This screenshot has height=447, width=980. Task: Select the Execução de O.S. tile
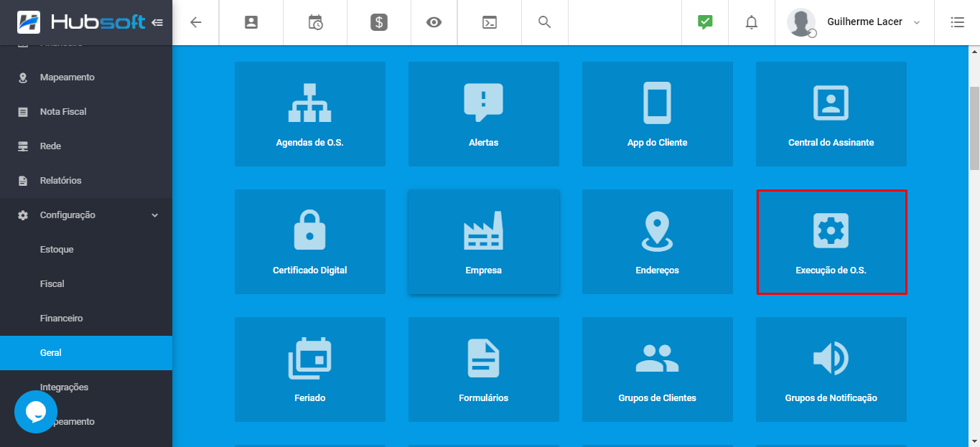(831, 241)
